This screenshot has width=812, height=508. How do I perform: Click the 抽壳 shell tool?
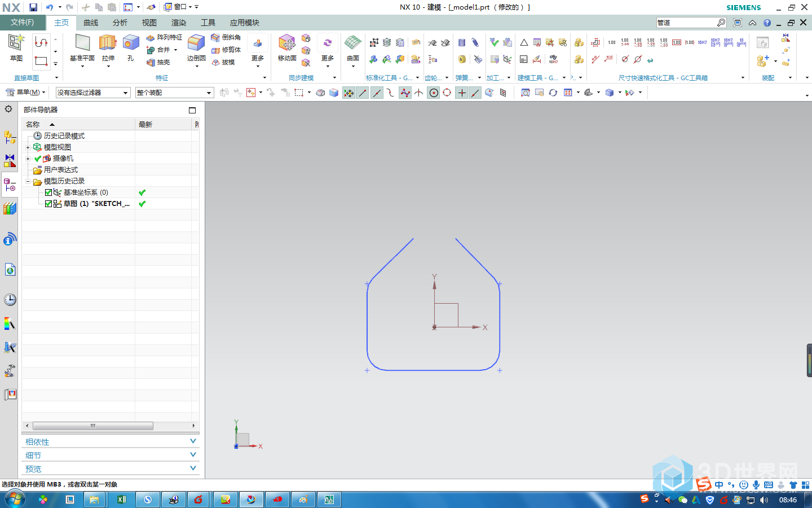158,62
